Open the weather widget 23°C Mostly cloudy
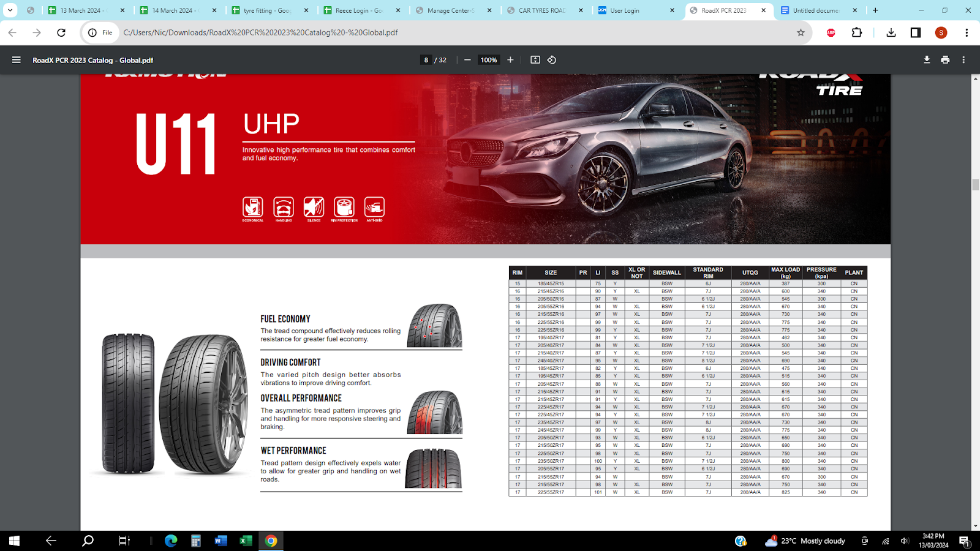Viewport: 980px width, 551px height. pyautogui.click(x=805, y=541)
